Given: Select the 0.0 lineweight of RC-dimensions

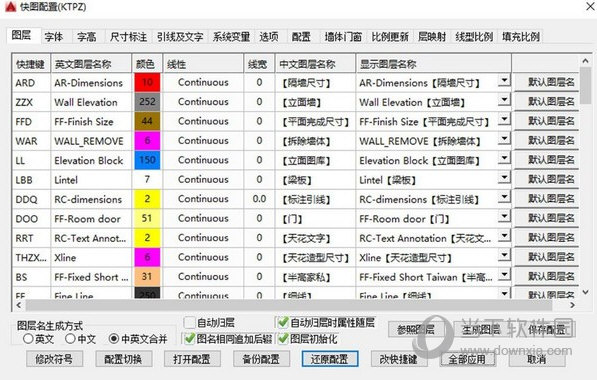Looking at the screenshot, I should click(x=259, y=199).
